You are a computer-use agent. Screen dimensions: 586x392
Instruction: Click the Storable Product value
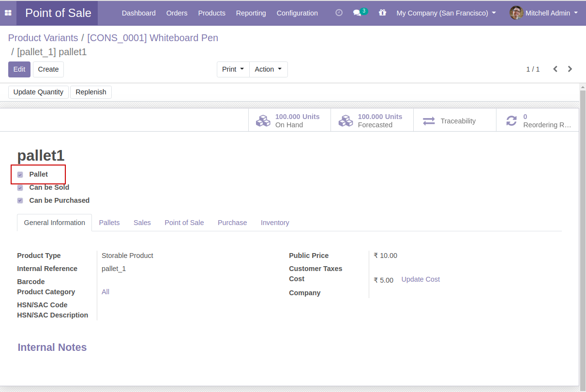click(127, 256)
